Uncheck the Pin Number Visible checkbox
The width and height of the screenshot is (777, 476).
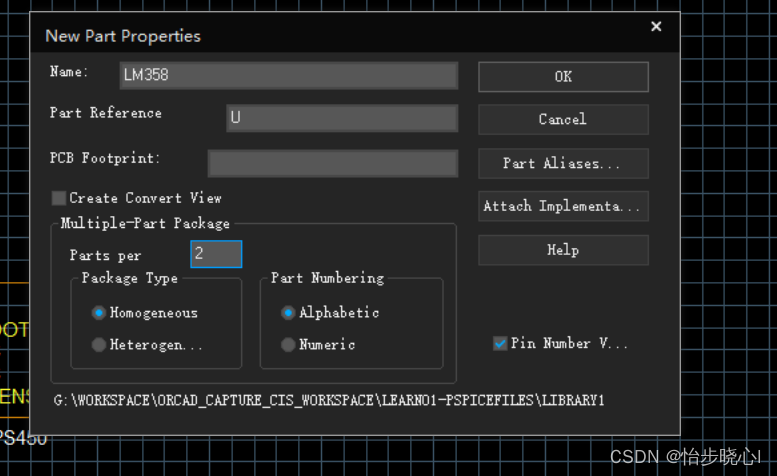click(500, 344)
